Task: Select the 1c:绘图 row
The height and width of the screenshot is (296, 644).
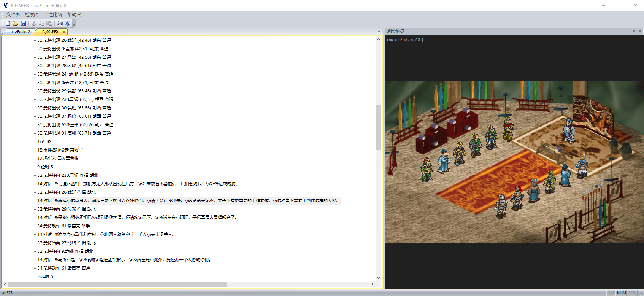Action: (x=44, y=142)
